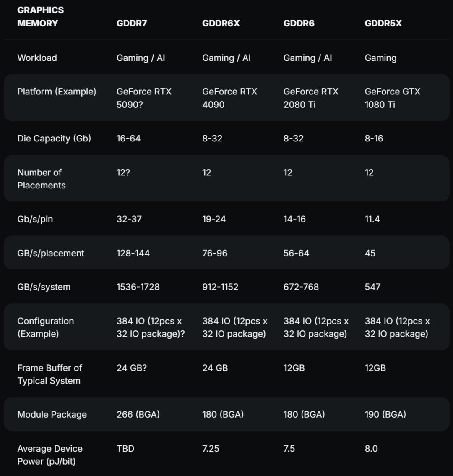Select the 24 GB? frame buffer cell
This screenshot has width=453, height=476.
point(132,368)
